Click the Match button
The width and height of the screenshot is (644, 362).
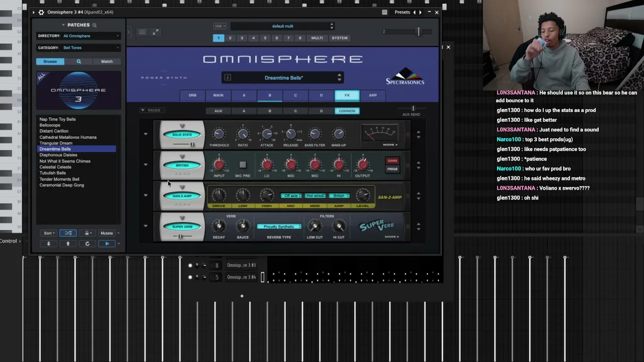(107, 61)
